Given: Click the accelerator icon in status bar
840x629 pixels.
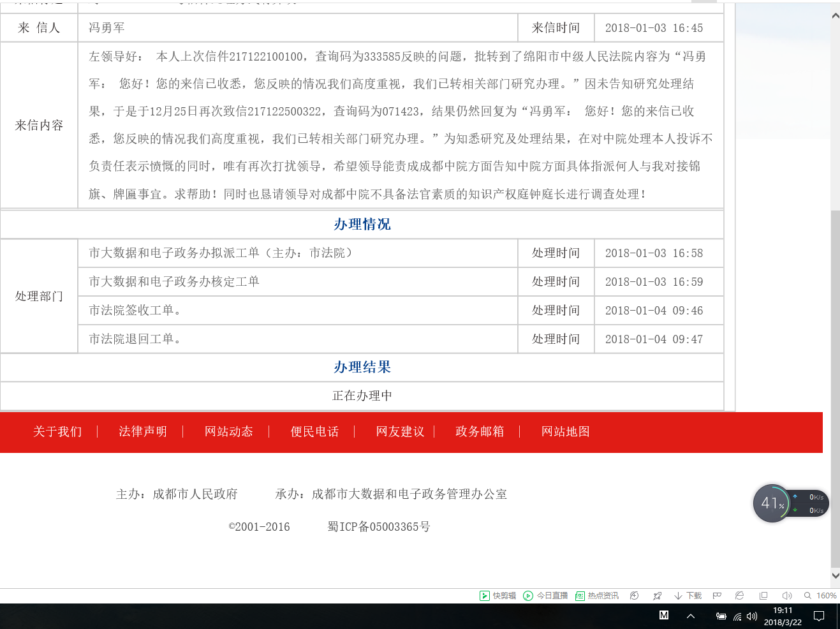Looking at the screenshot, I should pos(634,596).
